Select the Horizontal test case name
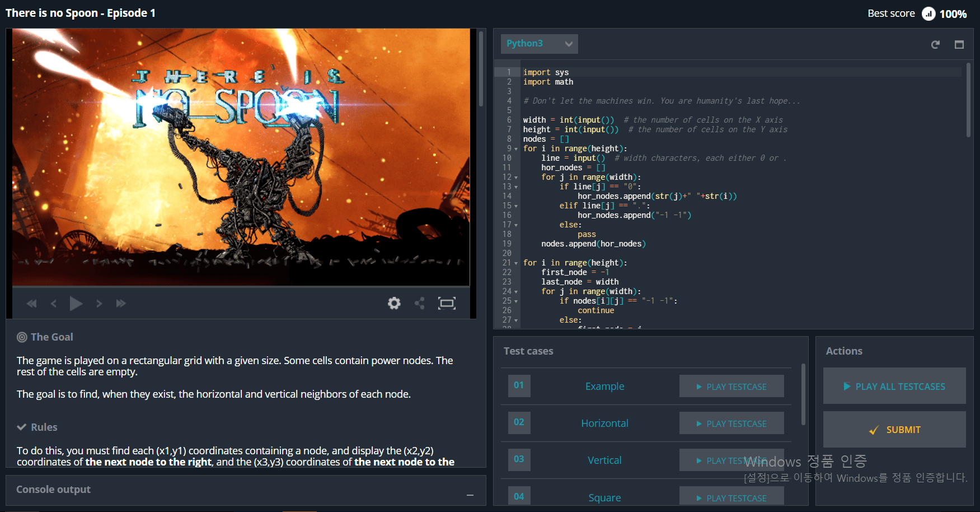The height and width of the screenshot is (512, 980). point(604,423)
